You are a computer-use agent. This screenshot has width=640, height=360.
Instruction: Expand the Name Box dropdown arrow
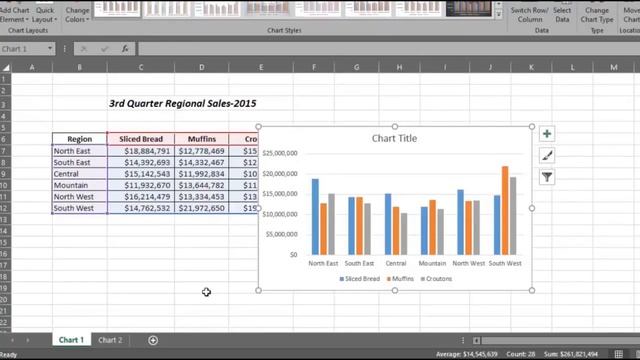[50, 49]
